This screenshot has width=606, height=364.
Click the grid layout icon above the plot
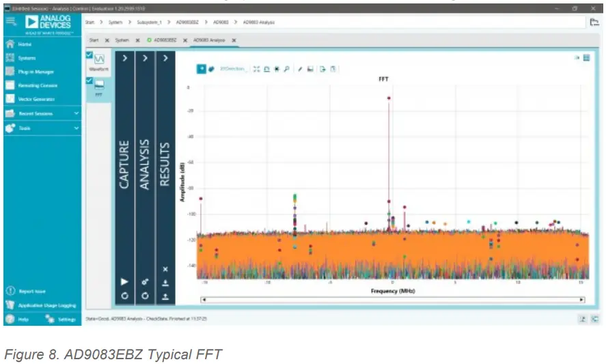pos(586,57)
